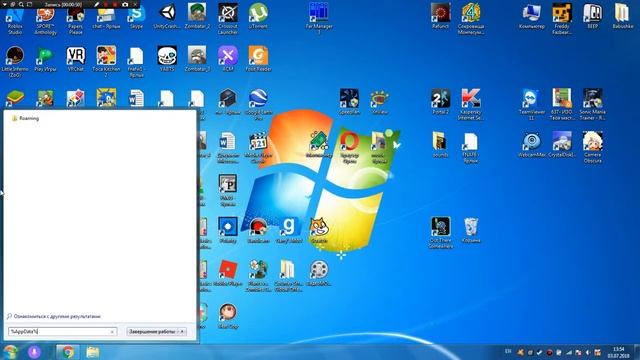The image size is (640, 360).
Task: Select the pencil tool in recorder bar
Action: [97, 4]
